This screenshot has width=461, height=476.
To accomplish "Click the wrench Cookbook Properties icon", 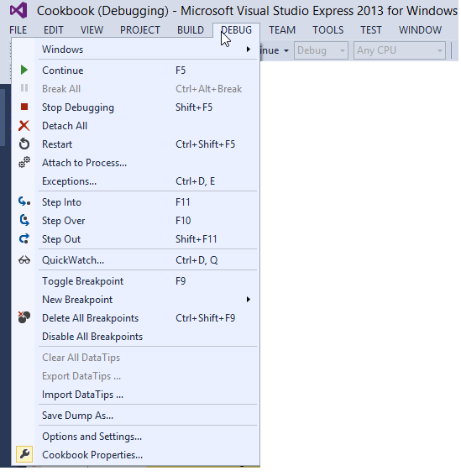I will 24,454.
